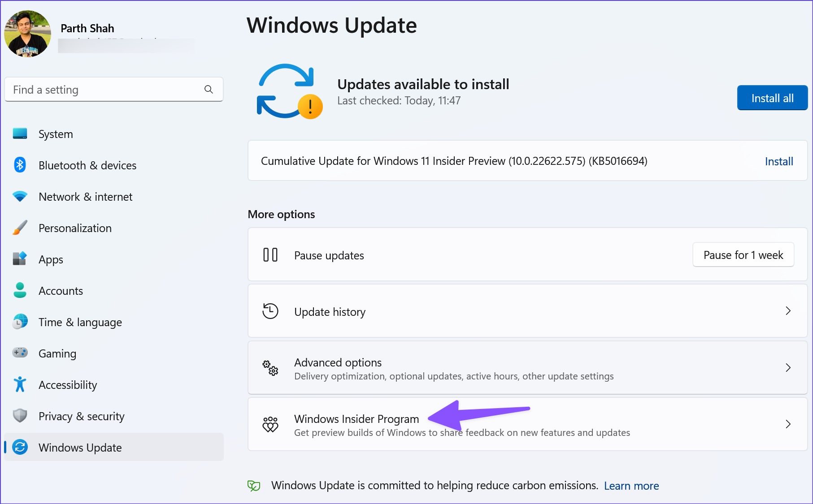Viewport: 813px width, 504px height.
Task: Click the Privacy & security shield icon
Action: coord(20,416)
